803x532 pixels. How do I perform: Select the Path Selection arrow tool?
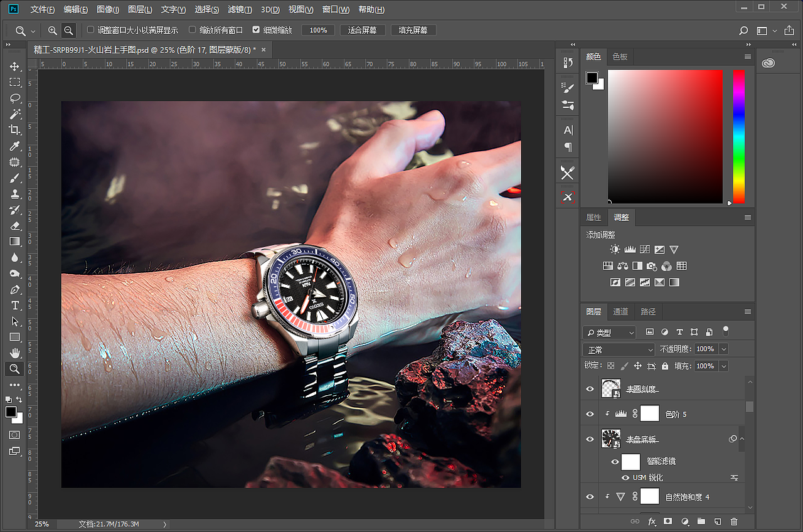[14, 321]
